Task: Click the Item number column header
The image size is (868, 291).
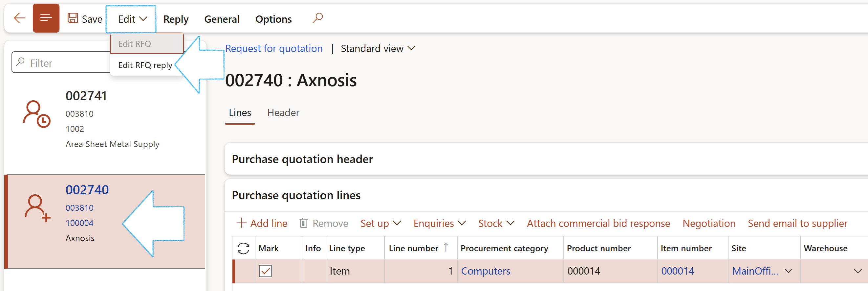Action: 686,248
